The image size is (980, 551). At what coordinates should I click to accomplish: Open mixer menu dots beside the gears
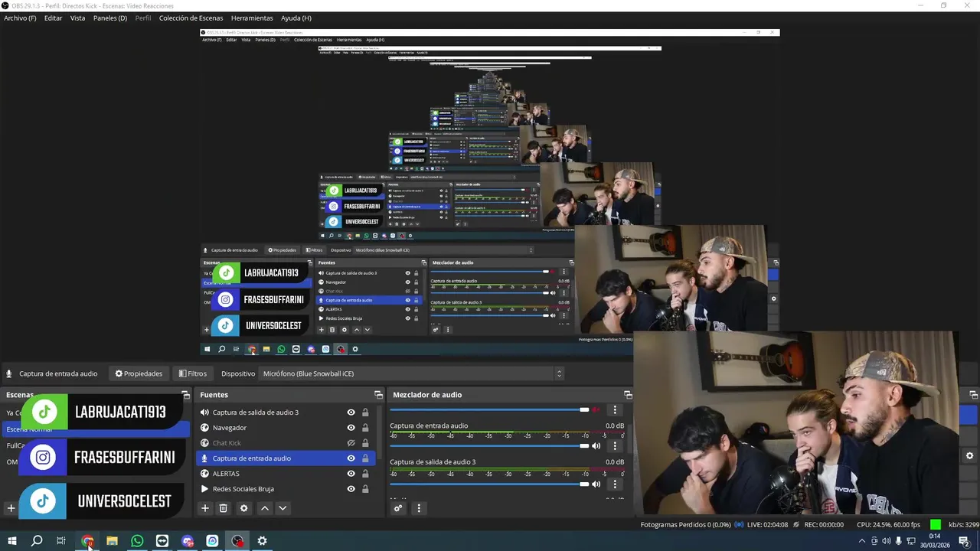[418, 507]
